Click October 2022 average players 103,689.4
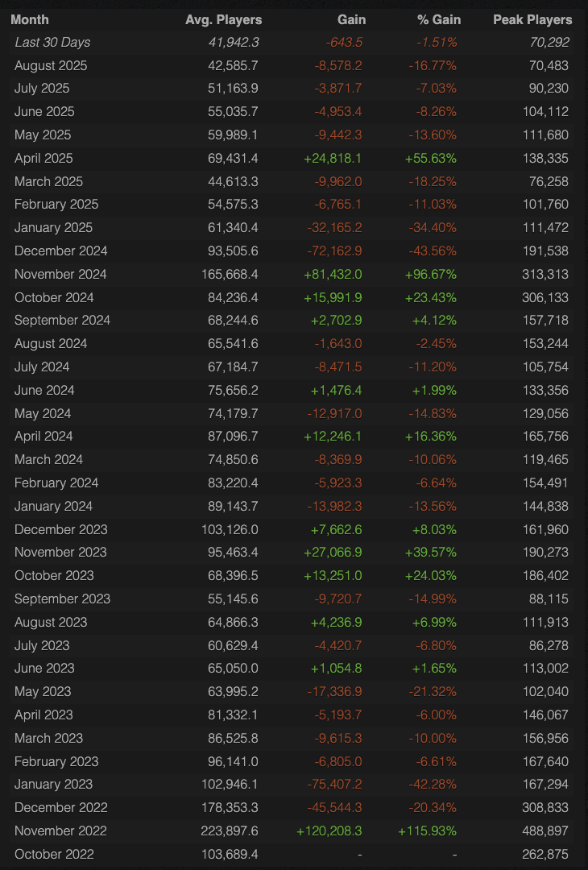 click(230, 854)
